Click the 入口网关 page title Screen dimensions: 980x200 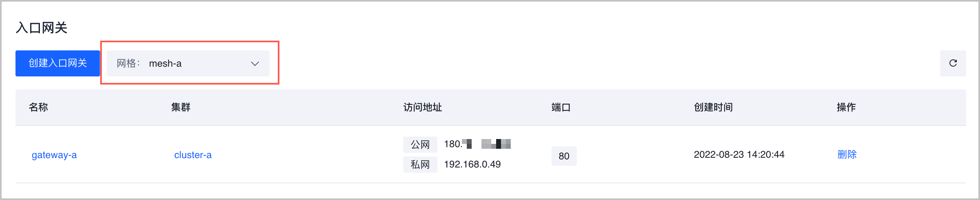coord(42,28)
